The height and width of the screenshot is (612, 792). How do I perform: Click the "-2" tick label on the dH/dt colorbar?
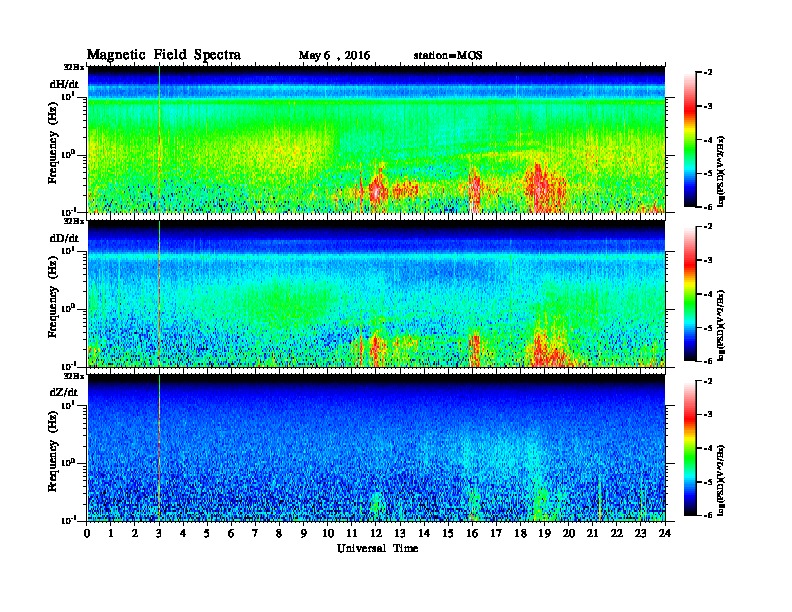click(708, 73)
